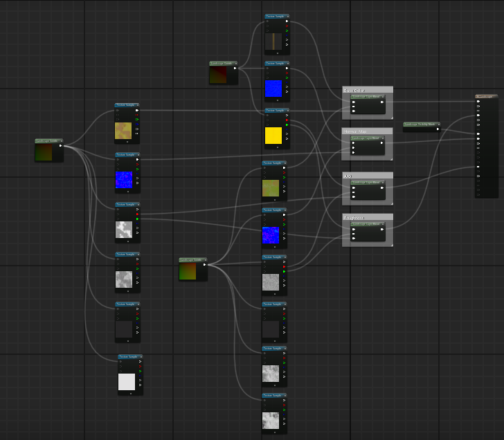The image size is (504, 440).
Task: Click the olive-green texture thumbnail
Action: click(271, 188)
